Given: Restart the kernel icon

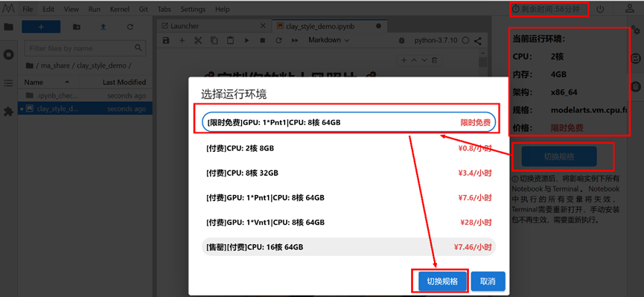Looking at the screenshot, I should coord(278,40).
